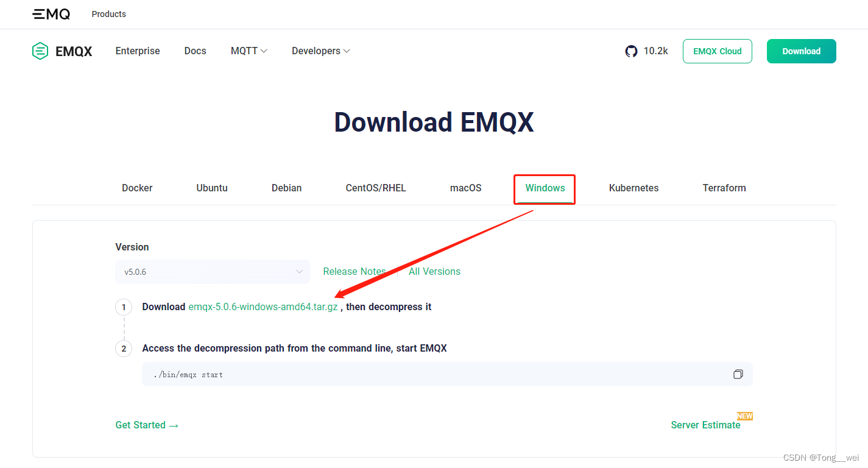Go to the Enterprise page

pyautogui.click(x=138, y=51)
